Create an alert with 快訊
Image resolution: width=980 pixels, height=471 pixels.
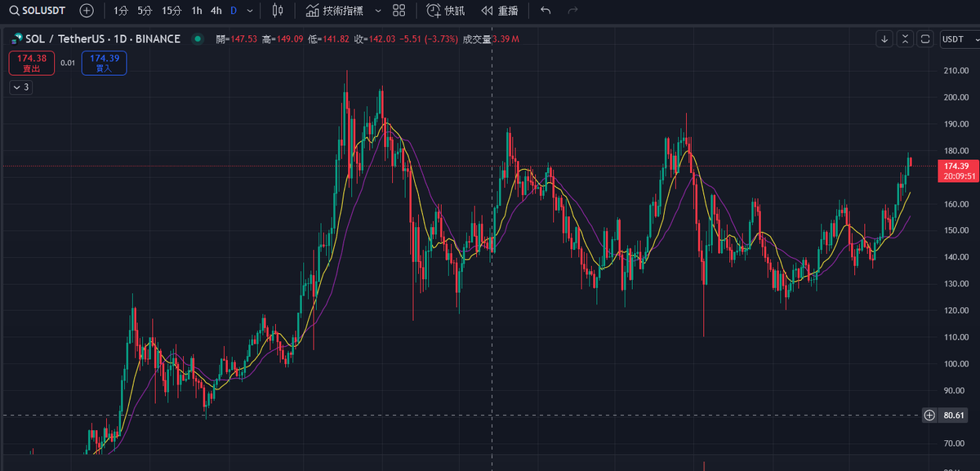click(446, 11)
